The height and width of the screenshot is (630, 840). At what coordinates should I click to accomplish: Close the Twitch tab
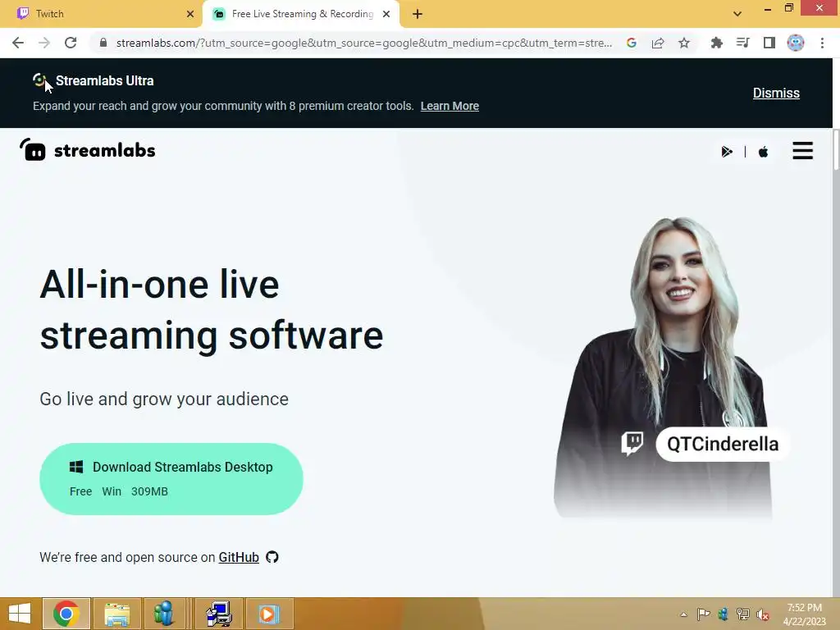coord(189,14)
